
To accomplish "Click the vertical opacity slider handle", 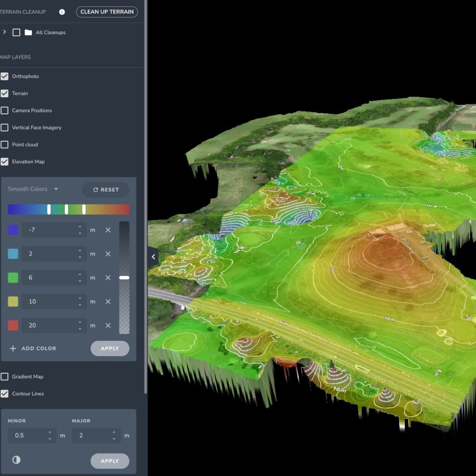I will 124,278.
